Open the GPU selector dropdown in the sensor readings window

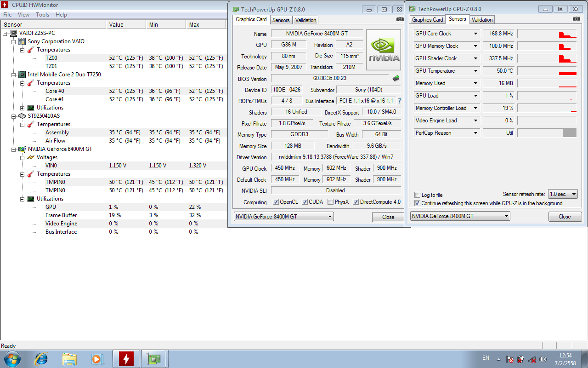(x=460, y=216)
